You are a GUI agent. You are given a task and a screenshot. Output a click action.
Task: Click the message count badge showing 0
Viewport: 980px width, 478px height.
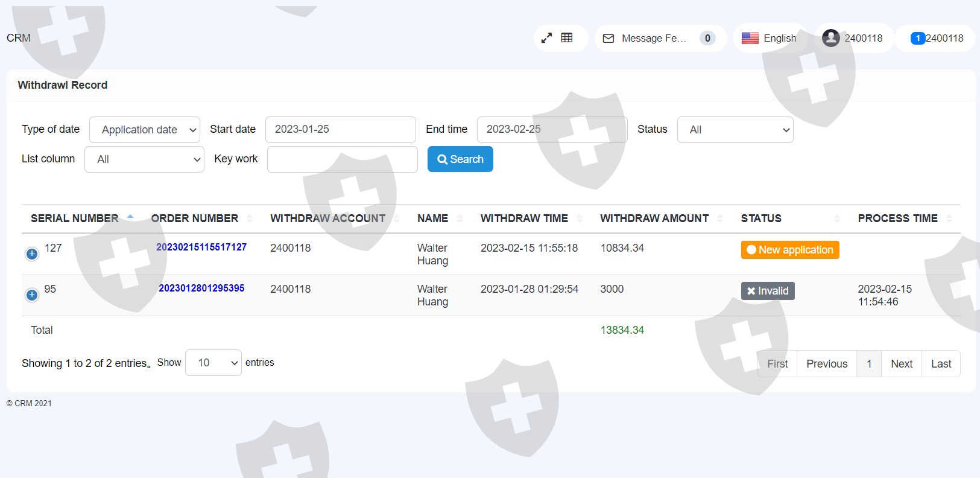[707, 38]
